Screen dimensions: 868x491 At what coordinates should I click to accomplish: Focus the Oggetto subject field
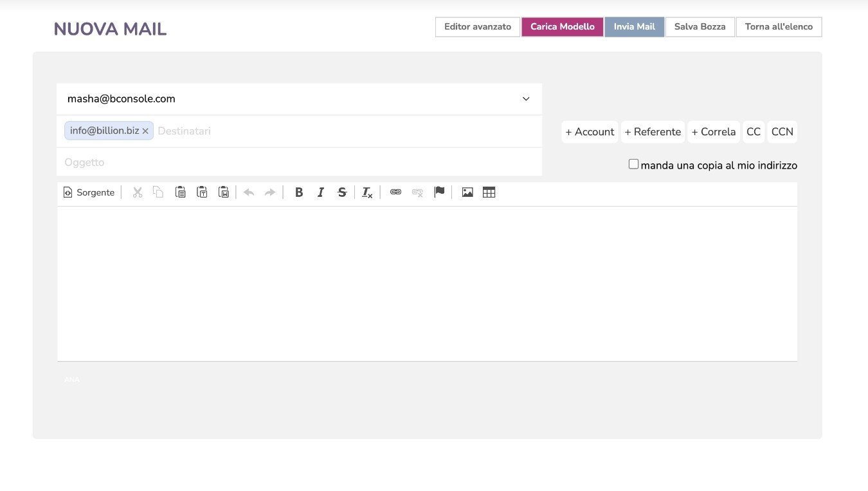[299, 163]
